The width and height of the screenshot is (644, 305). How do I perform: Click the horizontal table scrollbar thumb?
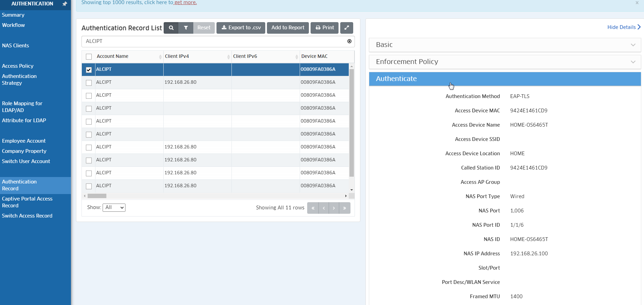[x=97, y=196]
